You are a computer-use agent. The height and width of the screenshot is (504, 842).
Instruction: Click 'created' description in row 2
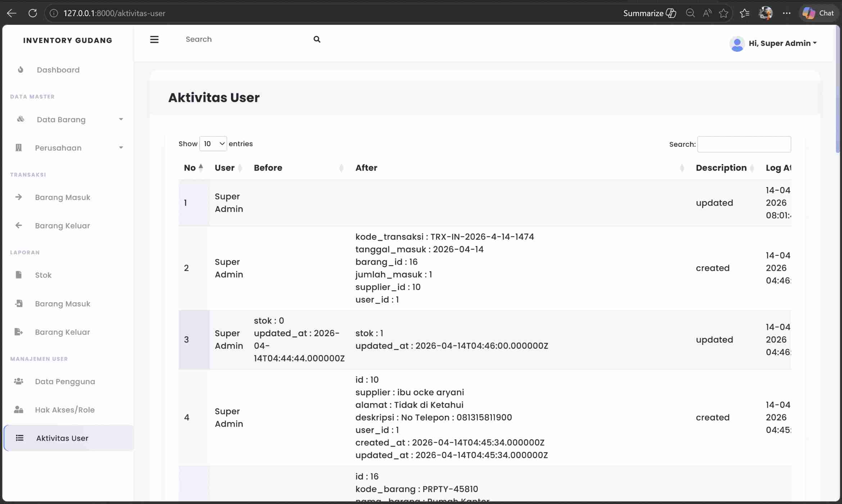click(x=712, y=268)
